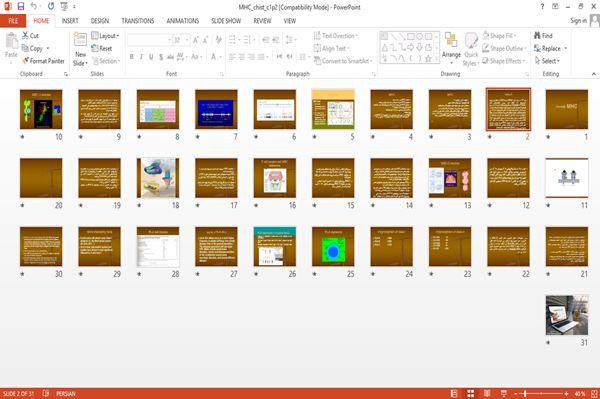The image size is (600, 399).
Task: Open the FILE tab
Action: click(13, 21)
